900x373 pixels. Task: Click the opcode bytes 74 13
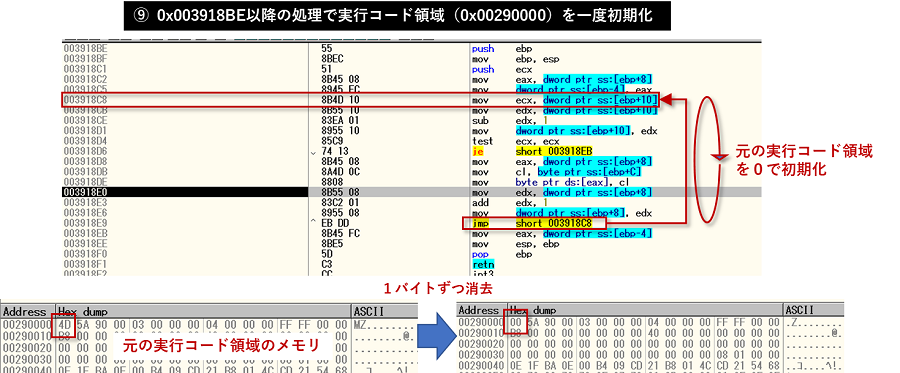tap(335, 151)
